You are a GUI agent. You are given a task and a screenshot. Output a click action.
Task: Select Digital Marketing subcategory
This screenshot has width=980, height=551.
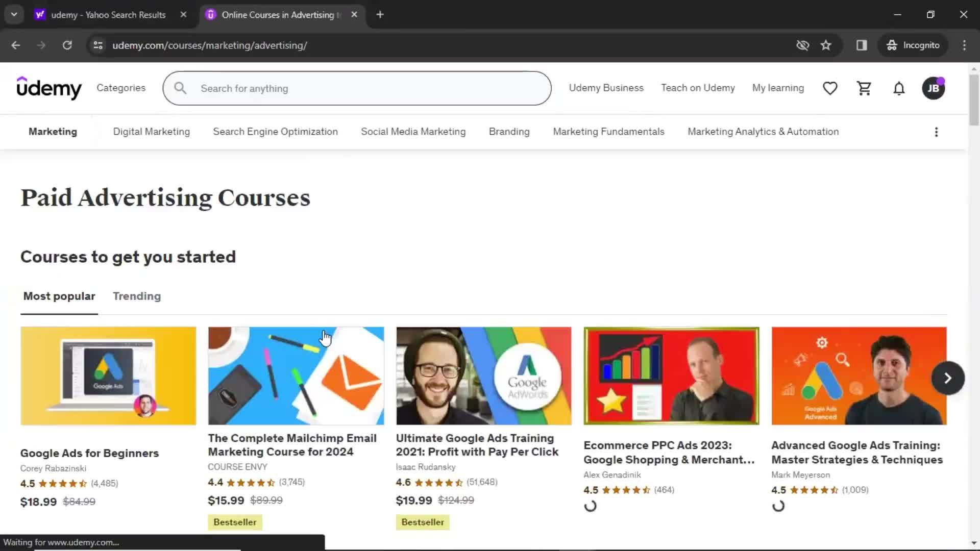152,131
